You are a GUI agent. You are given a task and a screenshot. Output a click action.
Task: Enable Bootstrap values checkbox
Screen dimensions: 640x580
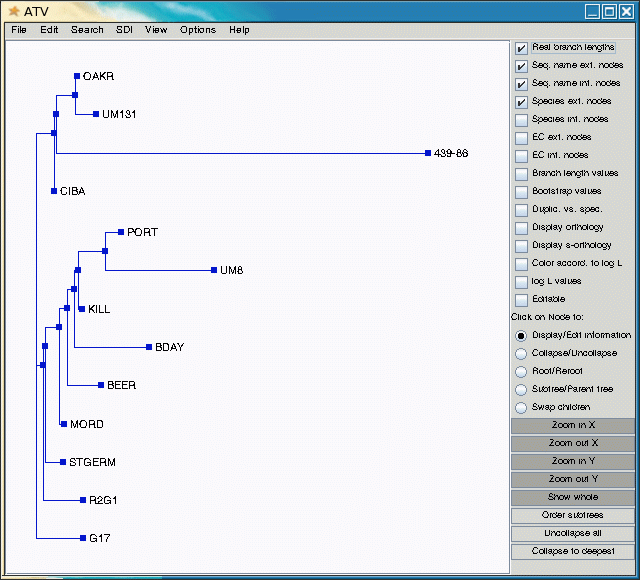(521, 192)
